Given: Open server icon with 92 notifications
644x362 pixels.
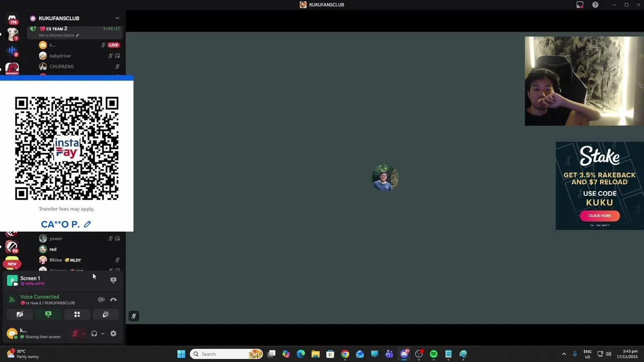Looking at the screenshot, I should [12, 247].
